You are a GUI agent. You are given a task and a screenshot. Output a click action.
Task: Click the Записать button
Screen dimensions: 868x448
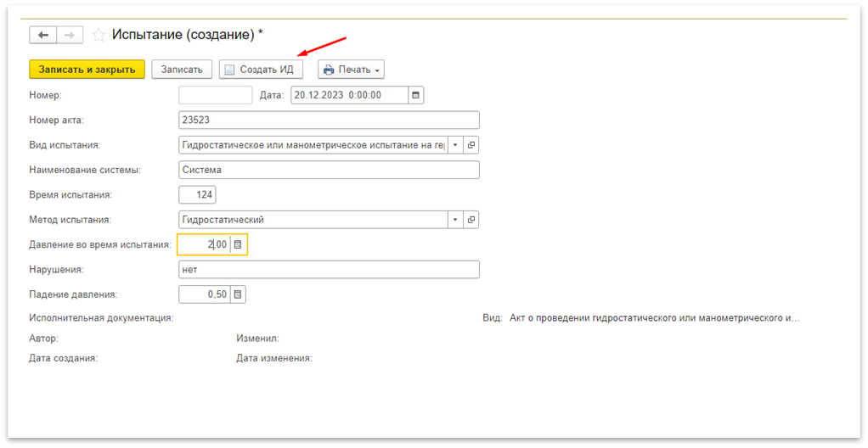tap(182, 70)
